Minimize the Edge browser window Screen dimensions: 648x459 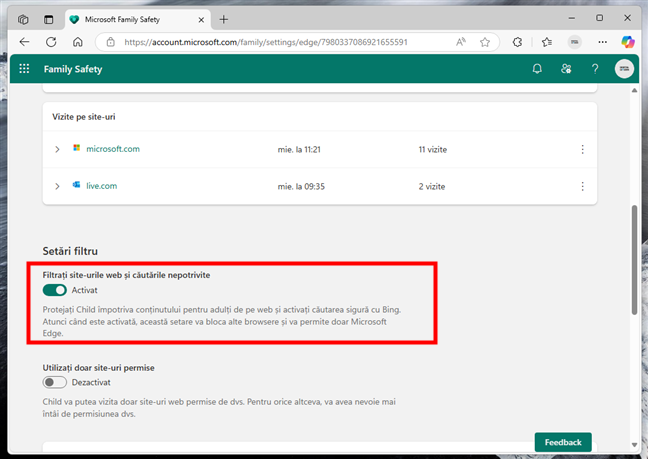click(x=572, y=18)
